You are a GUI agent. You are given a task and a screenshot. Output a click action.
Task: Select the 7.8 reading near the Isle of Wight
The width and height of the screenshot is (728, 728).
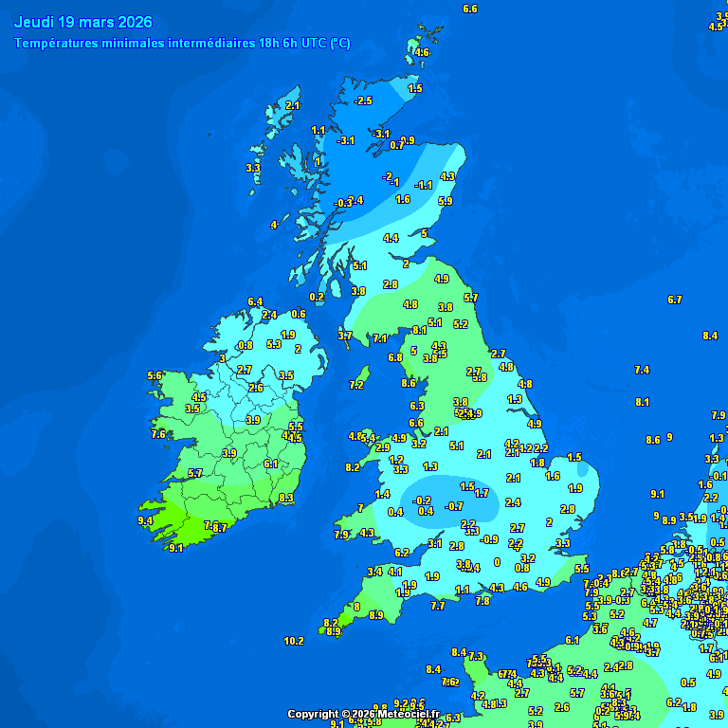point(482,601)
